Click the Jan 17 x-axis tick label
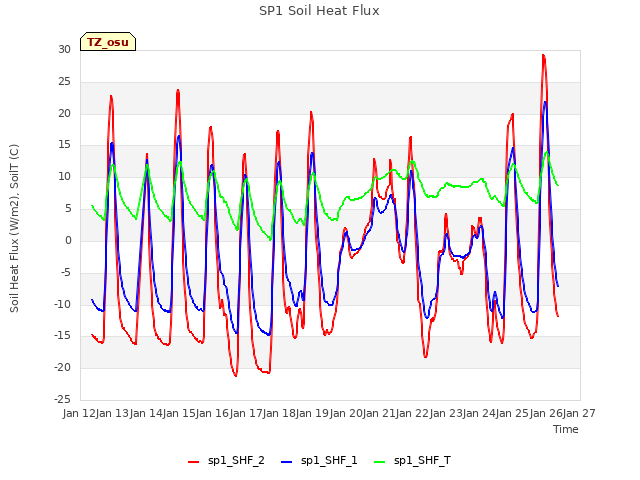 pyautogui.click(x=246, y=413)
